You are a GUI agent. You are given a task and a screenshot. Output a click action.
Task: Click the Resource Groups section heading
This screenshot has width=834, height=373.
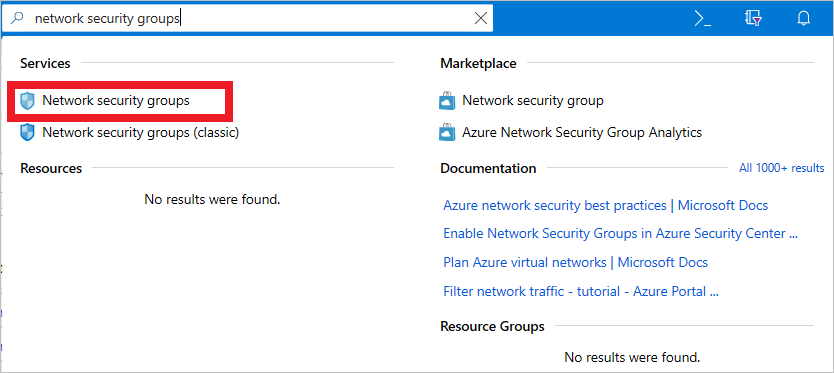tap(492, 326)
